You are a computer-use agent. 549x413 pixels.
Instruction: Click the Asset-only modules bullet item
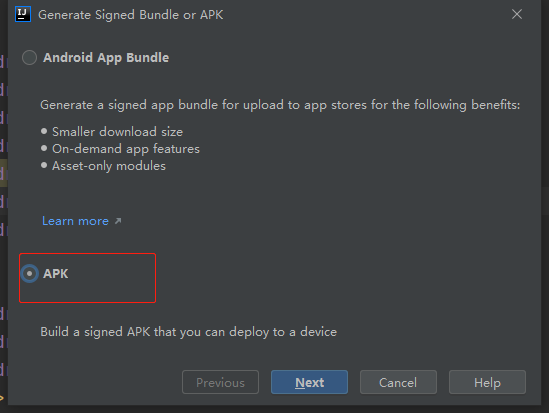109,166
